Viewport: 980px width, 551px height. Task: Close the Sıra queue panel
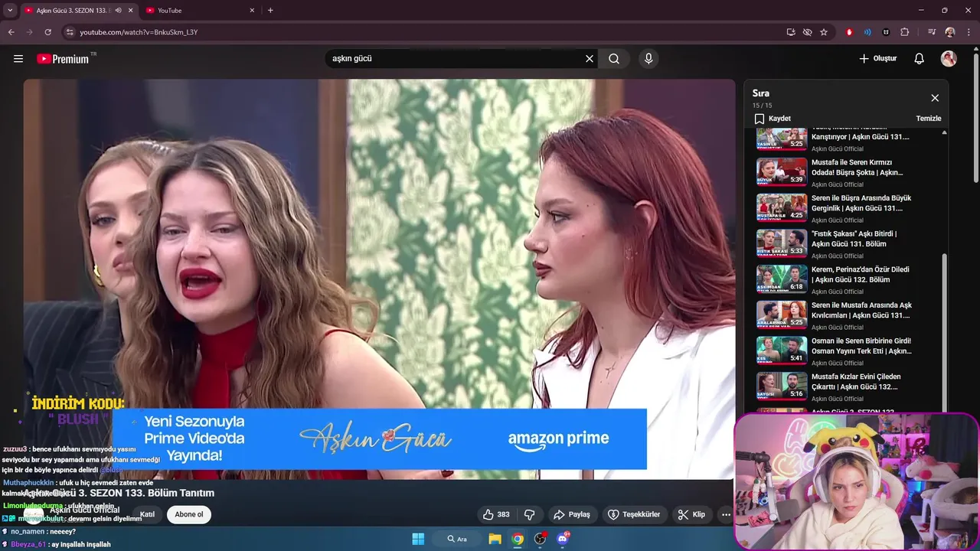pyautogui.click(x=935, y=98)
